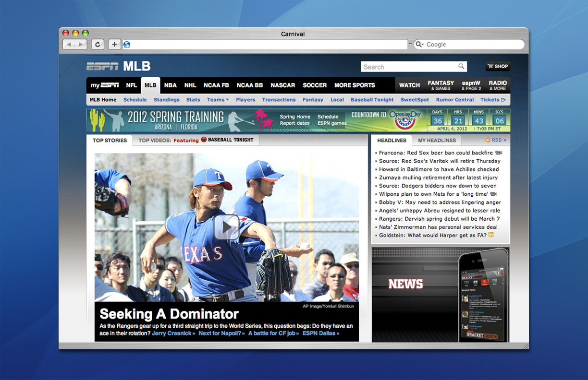Open ESPN Dallas link
The width and height of the screenshot is (588, 380).
point(321,333)
